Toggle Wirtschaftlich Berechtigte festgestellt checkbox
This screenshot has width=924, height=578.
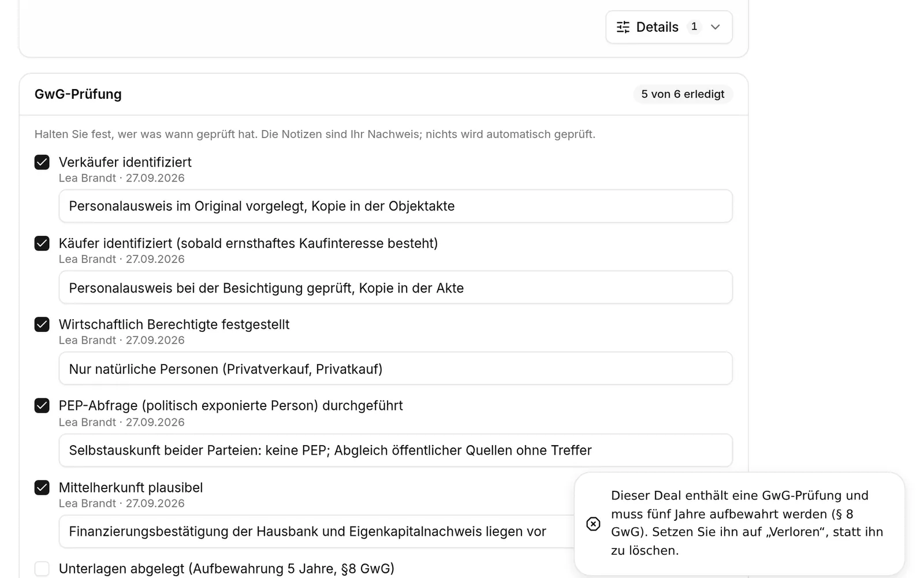coord(42,324)
